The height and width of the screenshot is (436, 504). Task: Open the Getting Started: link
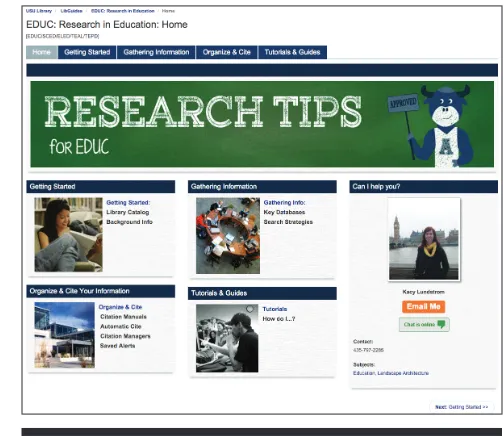click(x=128, y=203)
